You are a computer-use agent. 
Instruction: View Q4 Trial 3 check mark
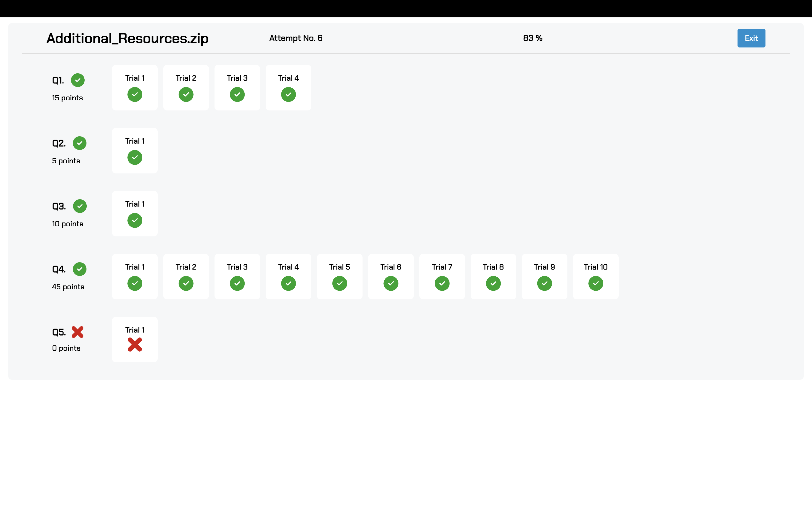click(x=237, y=283)
